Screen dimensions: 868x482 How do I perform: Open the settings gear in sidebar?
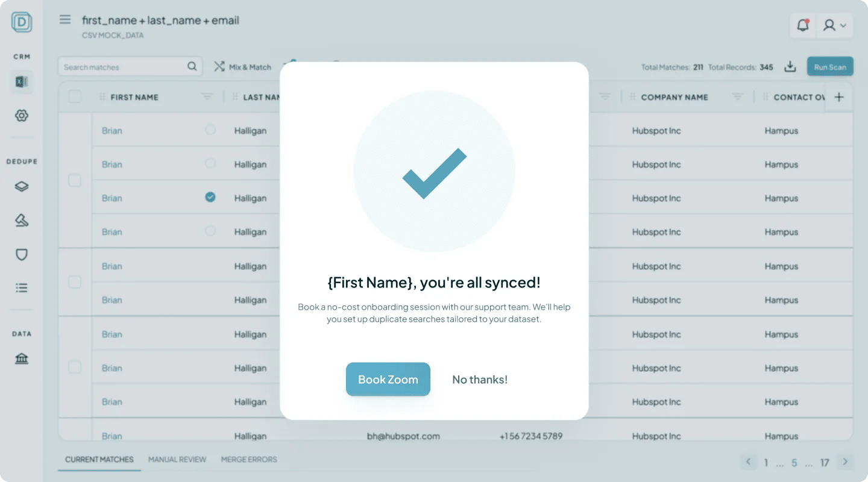[x=22, y=116]
